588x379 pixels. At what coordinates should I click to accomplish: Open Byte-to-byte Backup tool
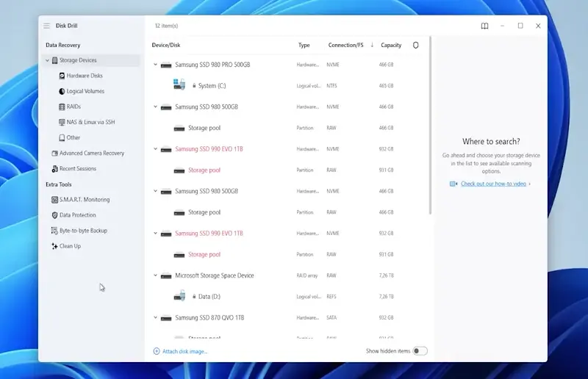83,231
